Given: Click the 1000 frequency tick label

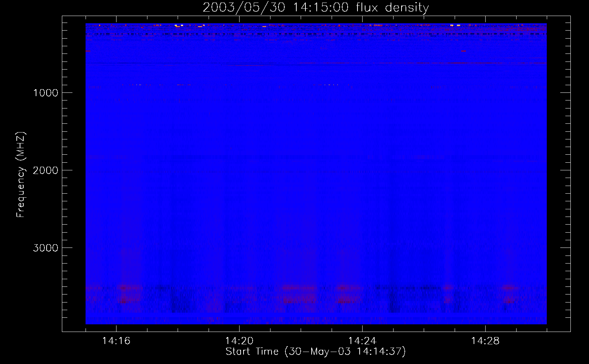Looking at the screenshot, I should coord(46,93).
